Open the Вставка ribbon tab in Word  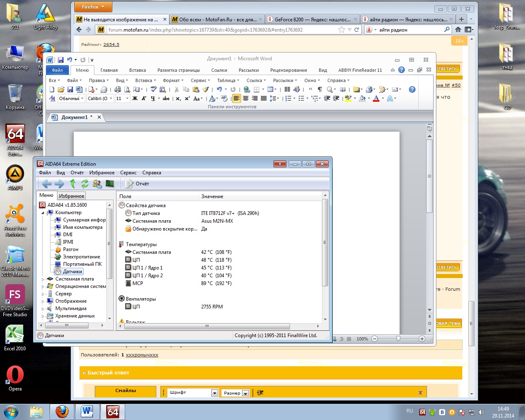(137, 70)
